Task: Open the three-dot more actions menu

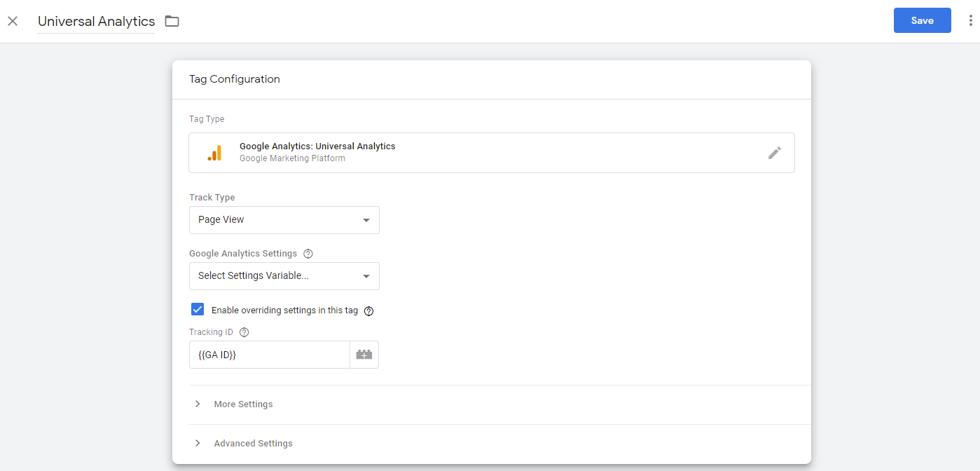Action: pyautogui.click(x=970, y=21)
